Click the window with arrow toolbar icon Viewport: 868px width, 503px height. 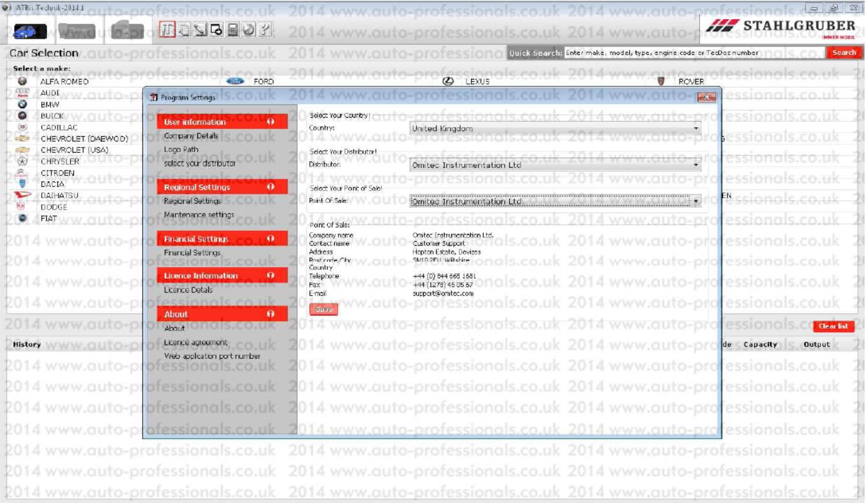tap(216, 29)
